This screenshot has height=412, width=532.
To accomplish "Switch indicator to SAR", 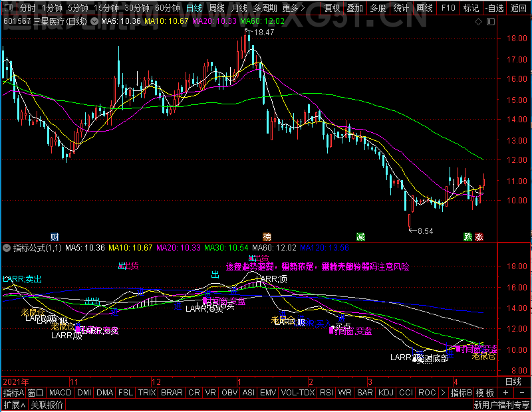I will 365,393.
